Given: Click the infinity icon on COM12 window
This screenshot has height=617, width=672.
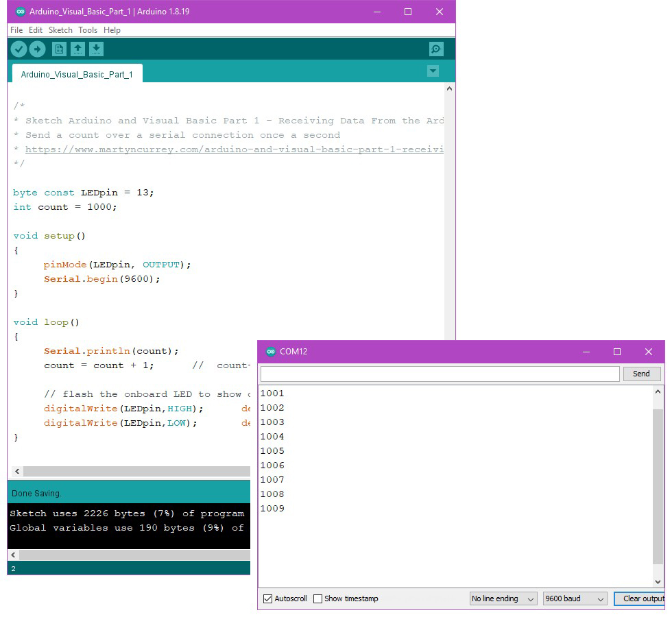Looking at the screenshot, I should coord(272,351).
